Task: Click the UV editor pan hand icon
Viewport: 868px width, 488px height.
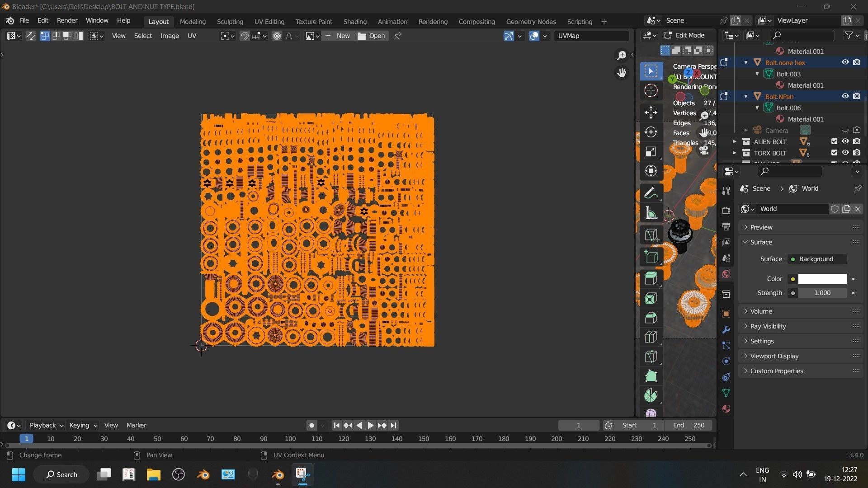Action: tap(622, 73)
